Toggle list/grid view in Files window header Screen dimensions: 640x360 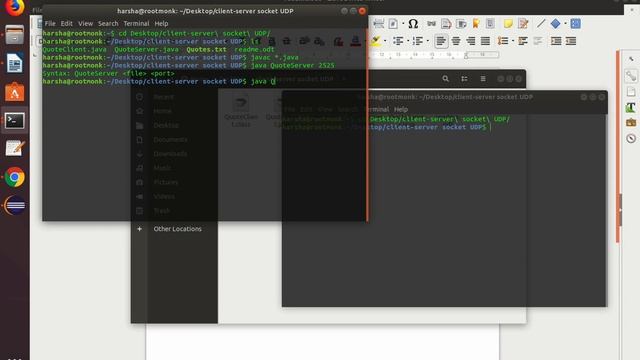[x=464, y=79]
